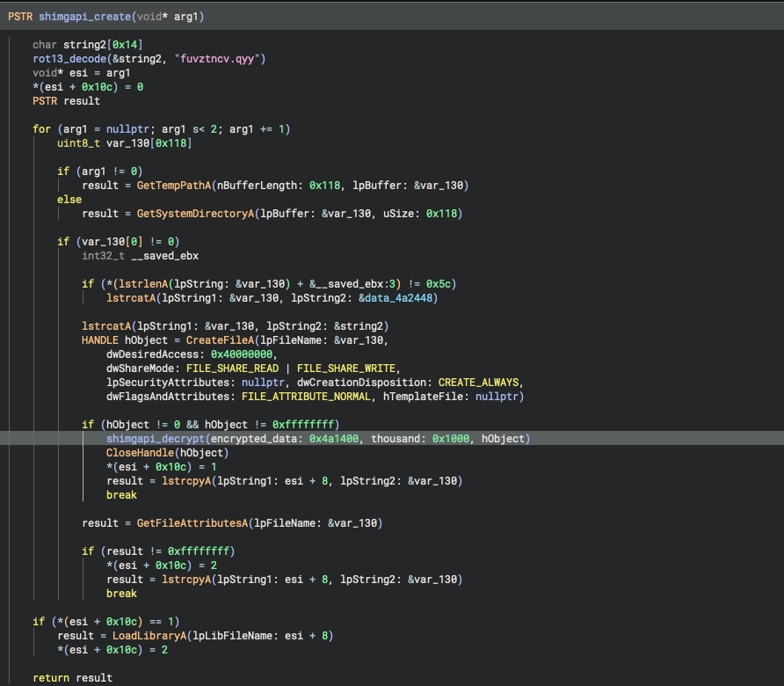Click the nBufferLength parameter label
This screenshot has width=784, height=686.
pyautogui.click(x=257, y=186)
